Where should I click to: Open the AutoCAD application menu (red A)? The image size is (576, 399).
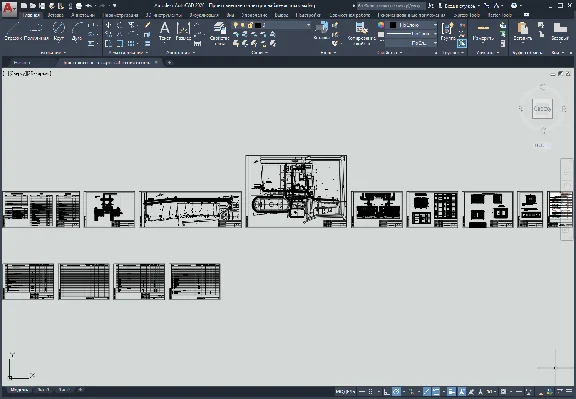(x=9, y=9)
